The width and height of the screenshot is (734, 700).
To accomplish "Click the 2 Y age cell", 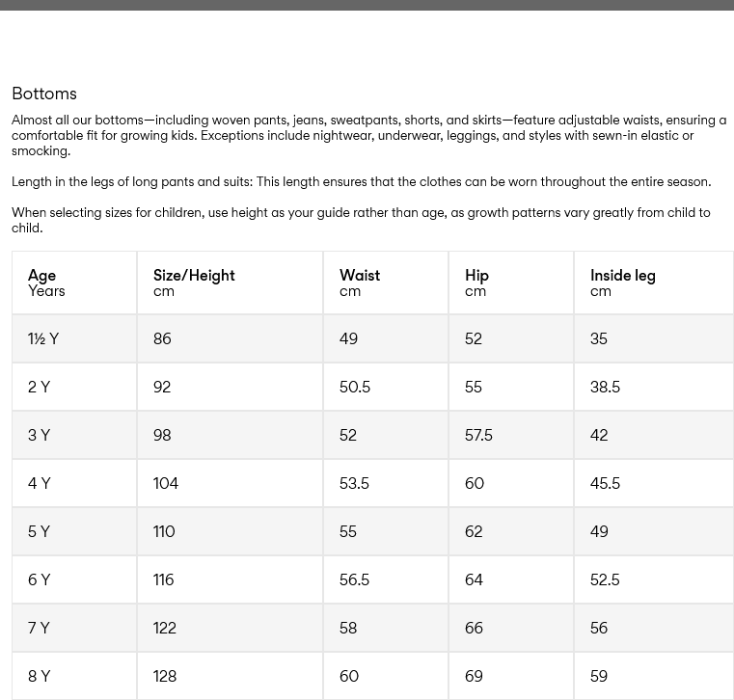I will tap(40, 387).
